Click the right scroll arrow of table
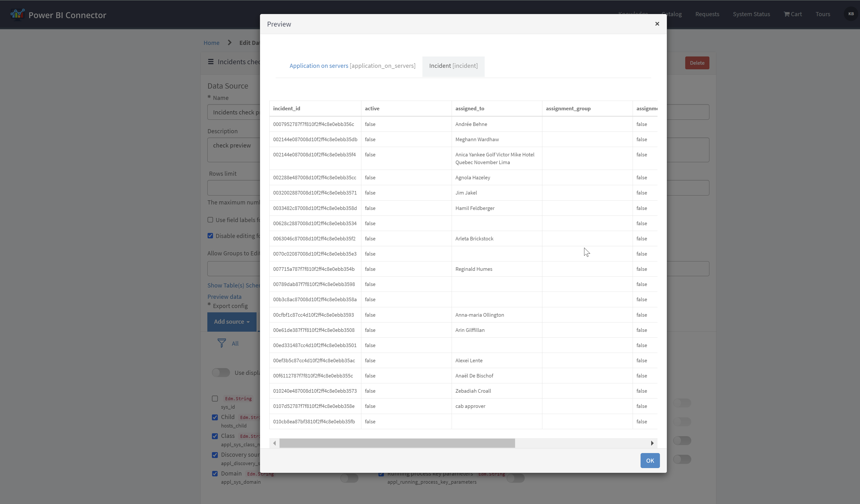Viewport: 860px width, 504px height. point(652,443)
